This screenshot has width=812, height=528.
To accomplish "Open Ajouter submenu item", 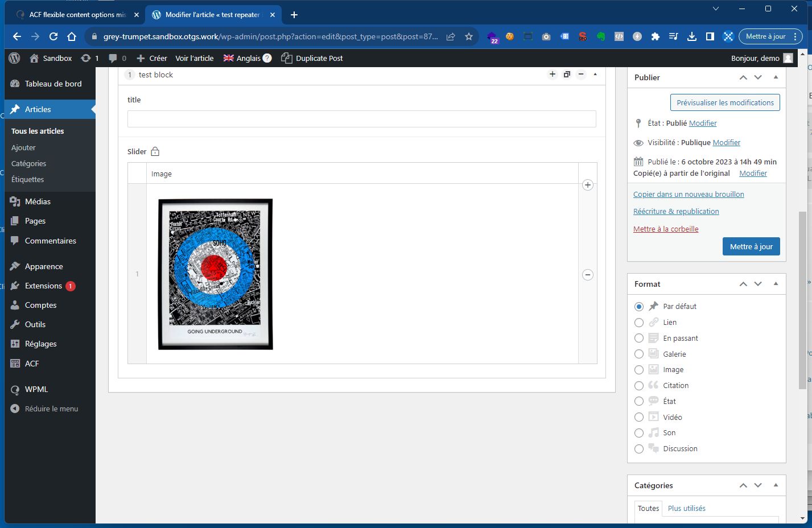I will click(x=23, y=147).
